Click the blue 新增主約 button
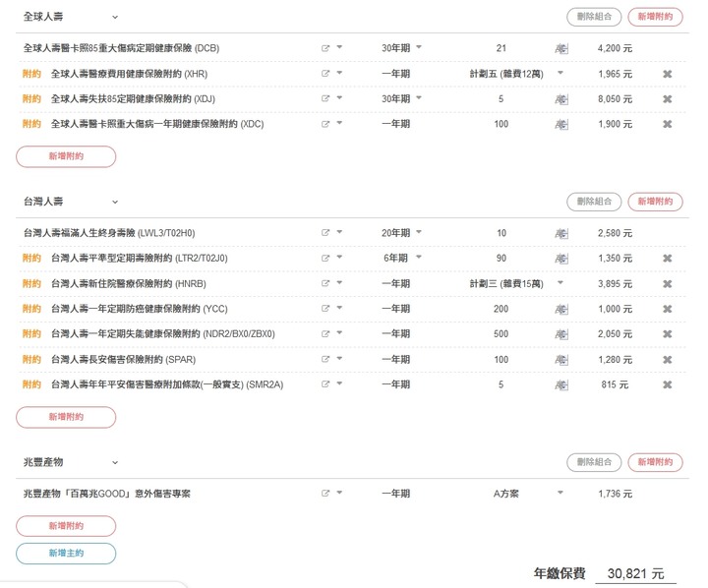 (x=66, y=554)
